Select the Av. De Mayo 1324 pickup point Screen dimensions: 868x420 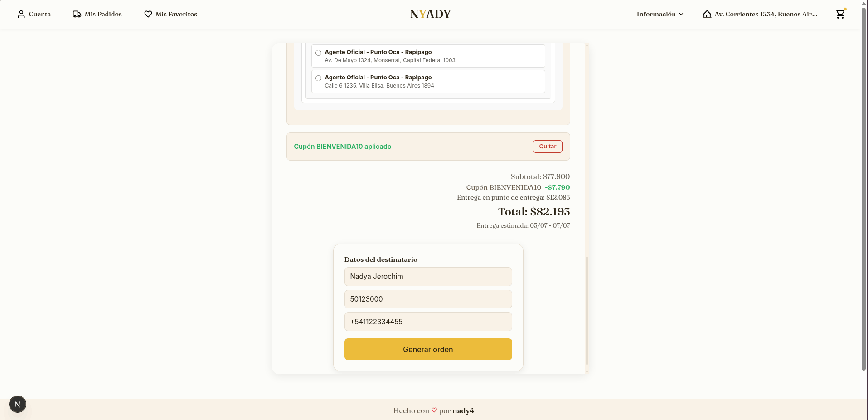coord(428,56)
